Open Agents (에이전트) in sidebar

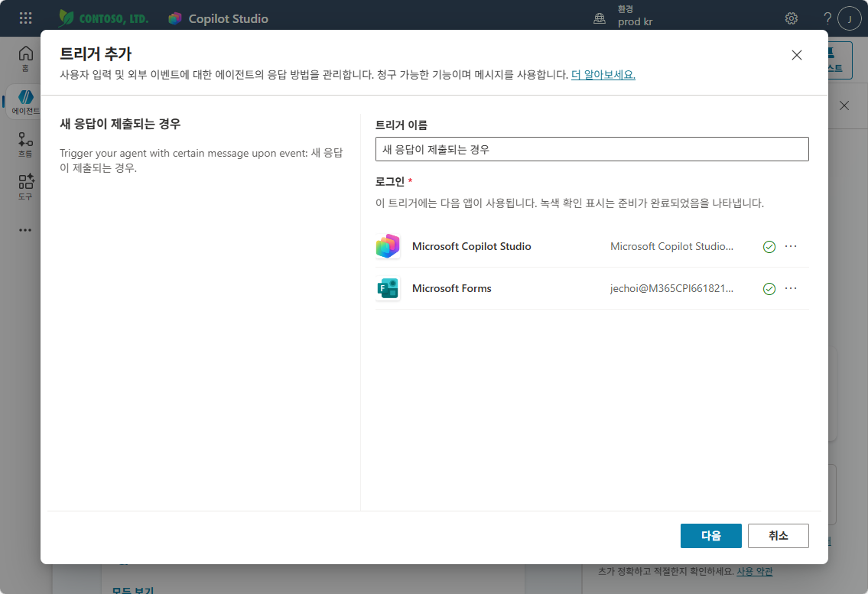click(x=25, y=102)
